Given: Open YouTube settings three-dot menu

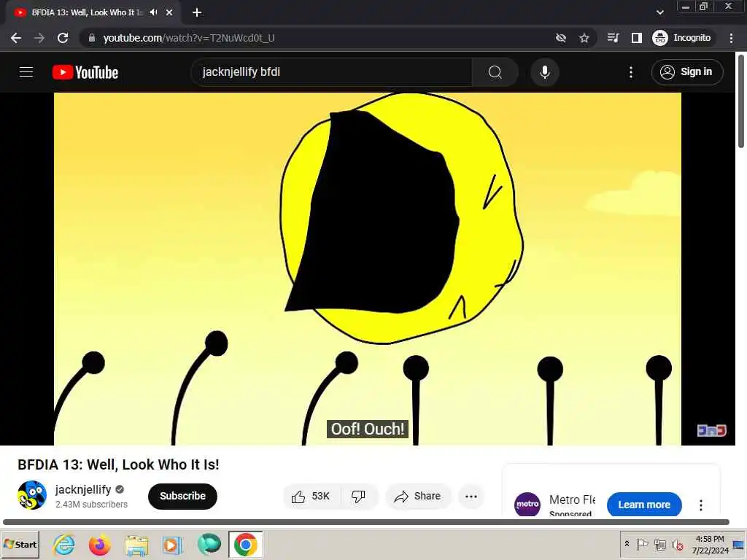Looking at the screenshot, I should click(631, 72).
